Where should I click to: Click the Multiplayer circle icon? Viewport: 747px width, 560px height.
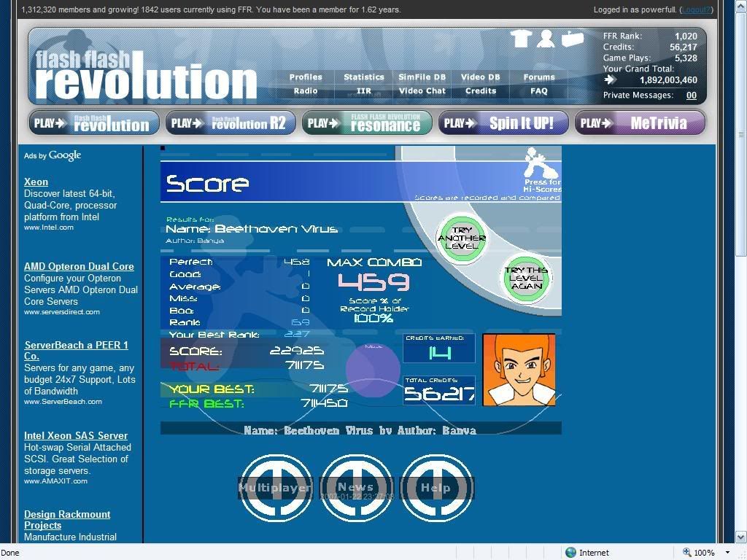[x=276, y=487]
